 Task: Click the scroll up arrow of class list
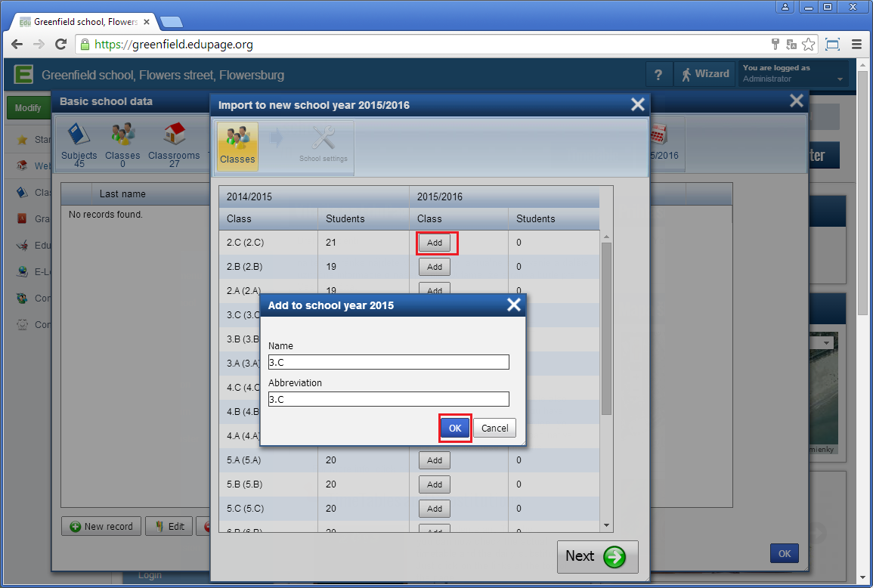pyautogui.click(x=606, y=237)
